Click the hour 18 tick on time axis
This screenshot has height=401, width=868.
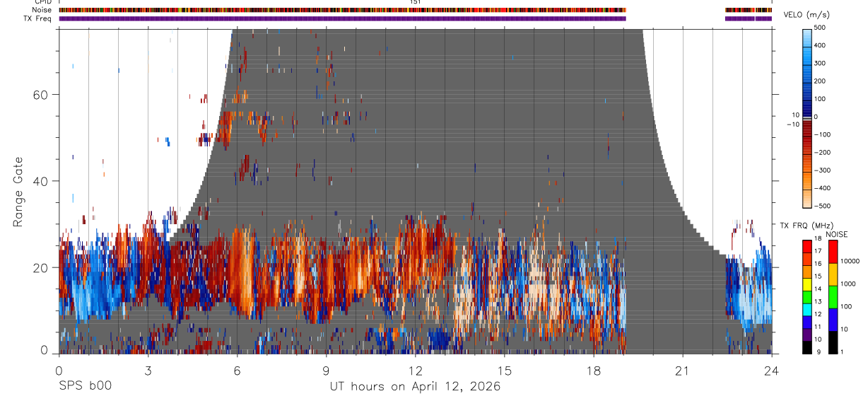point(593,370)
